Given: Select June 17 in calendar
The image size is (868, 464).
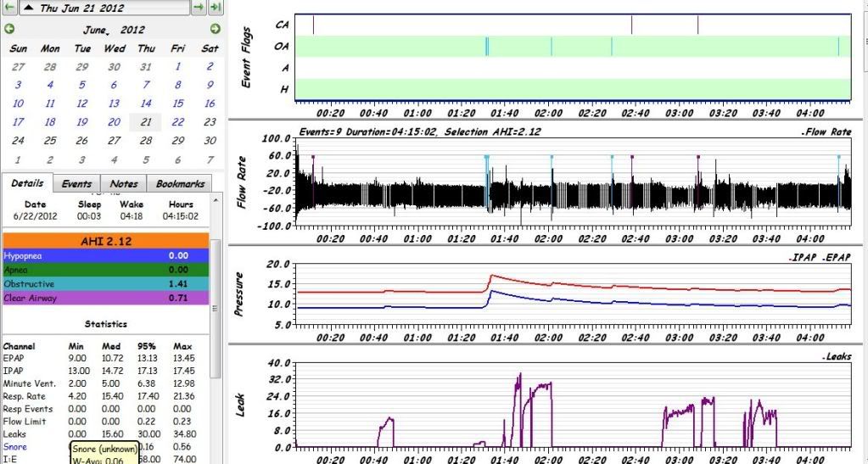Looking at the screenshot, I should pyautogui.click(x=19, y=122).
